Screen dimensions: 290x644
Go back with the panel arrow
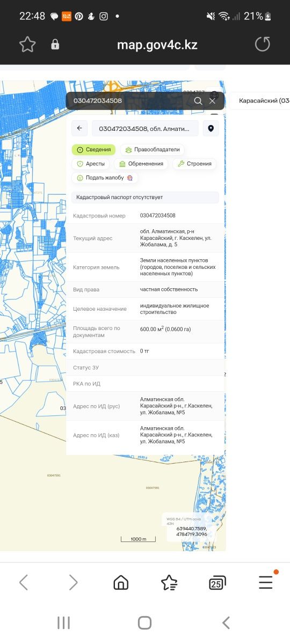pos(79,128)
